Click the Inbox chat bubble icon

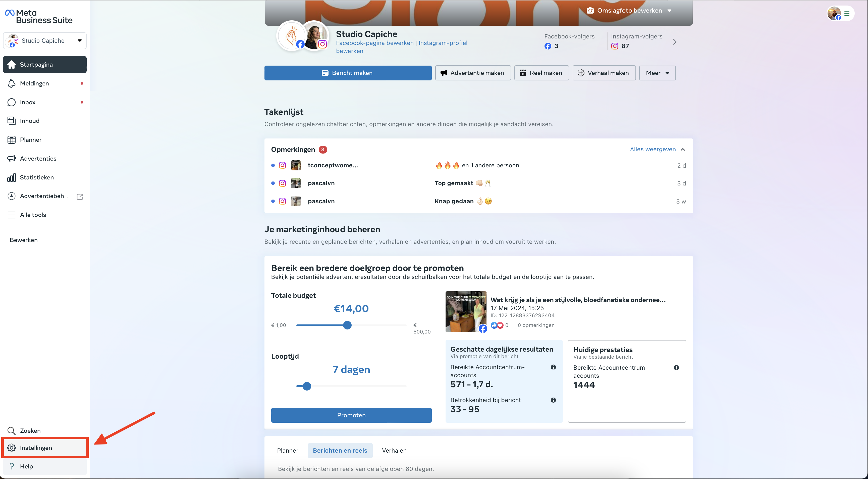12,102
